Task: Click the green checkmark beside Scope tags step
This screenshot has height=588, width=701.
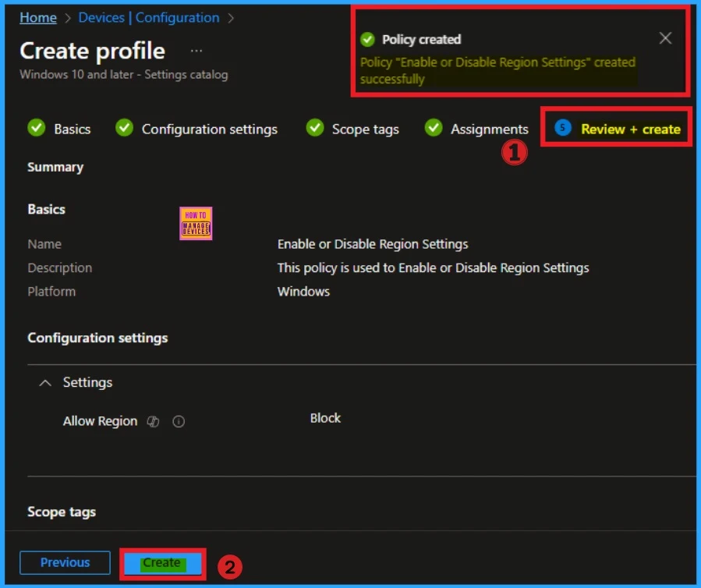Action: coord(315,128)
